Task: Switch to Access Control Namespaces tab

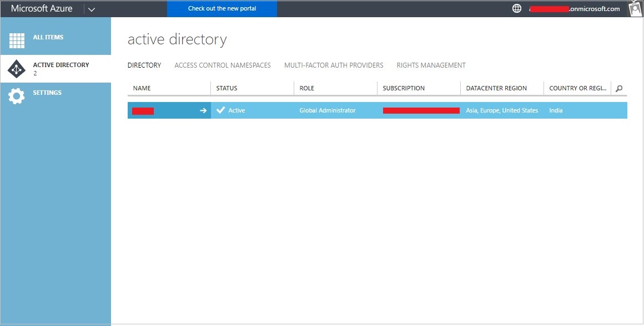Action: tap(223, 65)
